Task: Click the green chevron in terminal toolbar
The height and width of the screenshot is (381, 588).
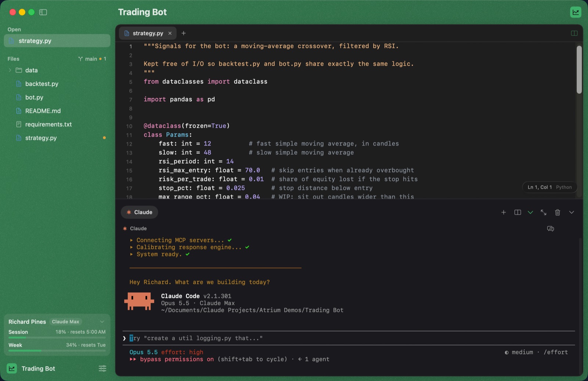Action: tap(530, 212)
